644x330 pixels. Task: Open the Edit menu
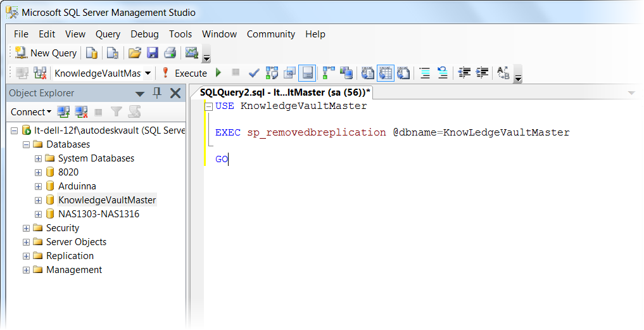47,34
